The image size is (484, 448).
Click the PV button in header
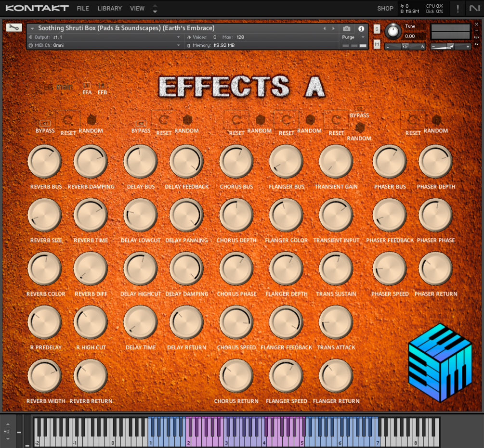pos(477,44)
